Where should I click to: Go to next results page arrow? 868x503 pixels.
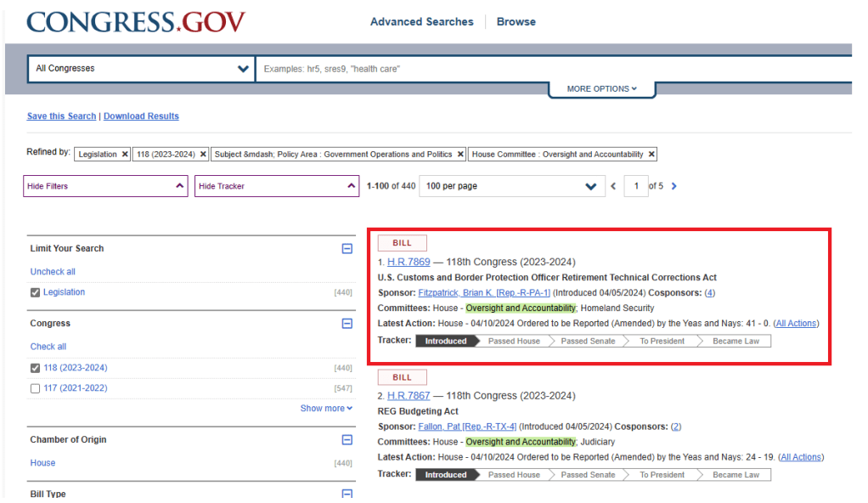[674, 186]
